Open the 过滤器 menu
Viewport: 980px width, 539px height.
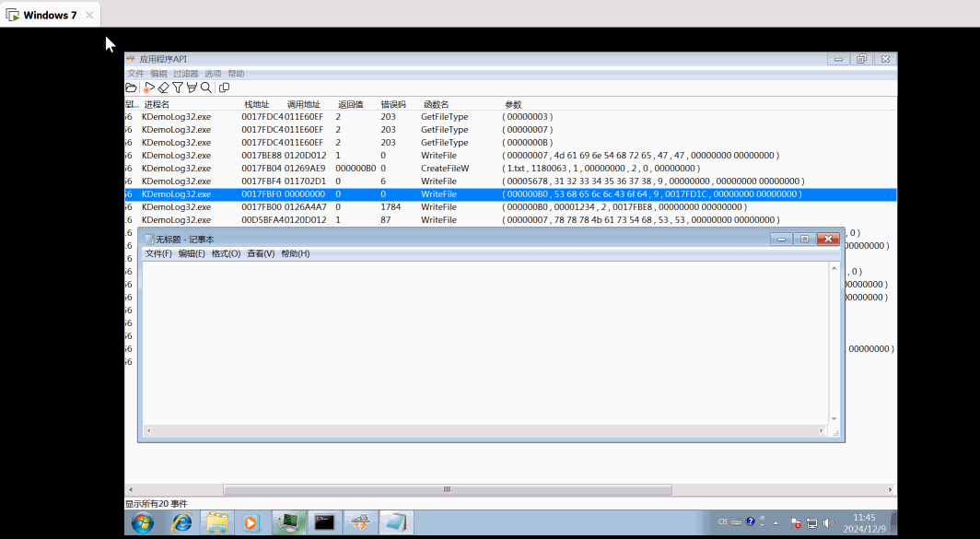(186, 73)
